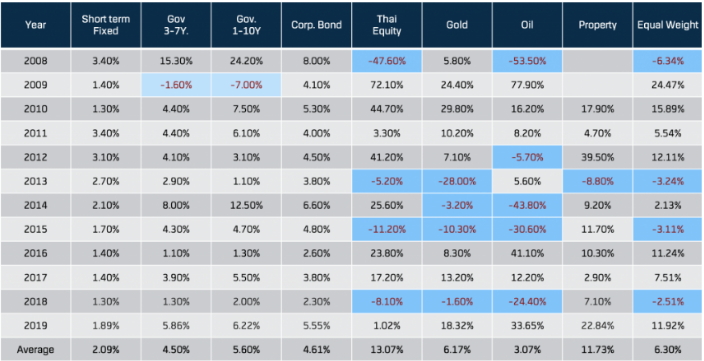Click the 77.90% Oil cell for 2009

point(527,85)
